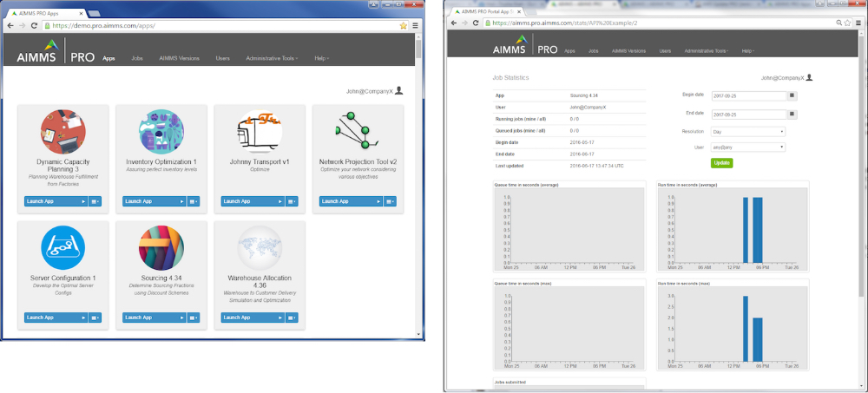Click the left browser address bar
The image size is (868, 393).
tap(225, 25)
